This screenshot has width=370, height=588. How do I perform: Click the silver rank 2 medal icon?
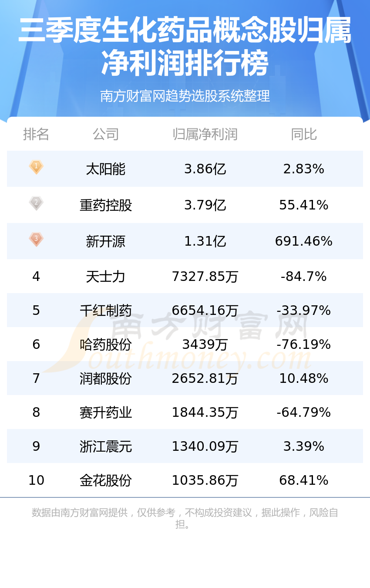point(36,203)
